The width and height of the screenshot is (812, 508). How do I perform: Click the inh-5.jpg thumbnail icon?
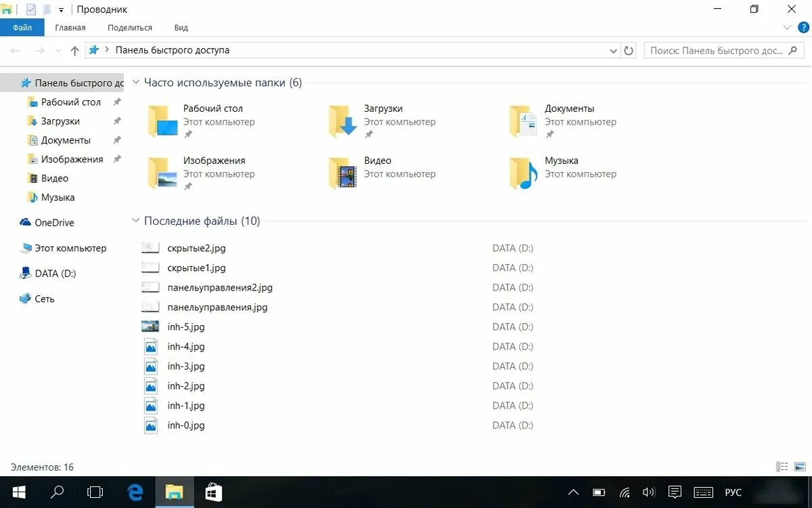(x=150, y=326)
